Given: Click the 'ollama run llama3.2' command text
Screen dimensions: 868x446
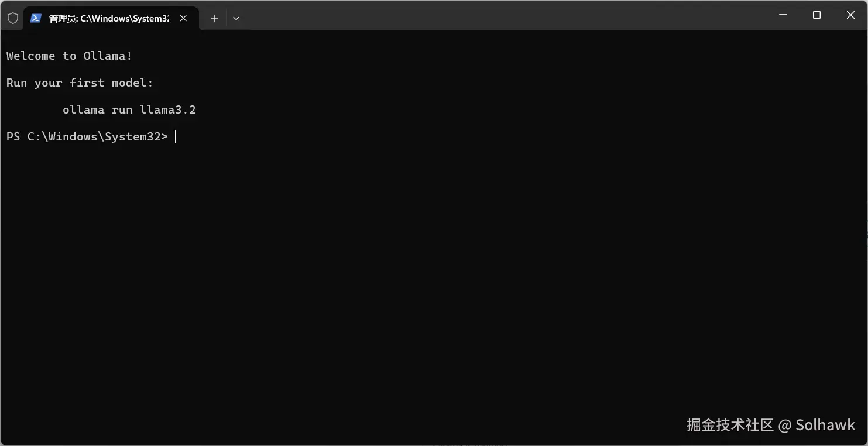Looking at the screenshot, I should click(129, 110).
